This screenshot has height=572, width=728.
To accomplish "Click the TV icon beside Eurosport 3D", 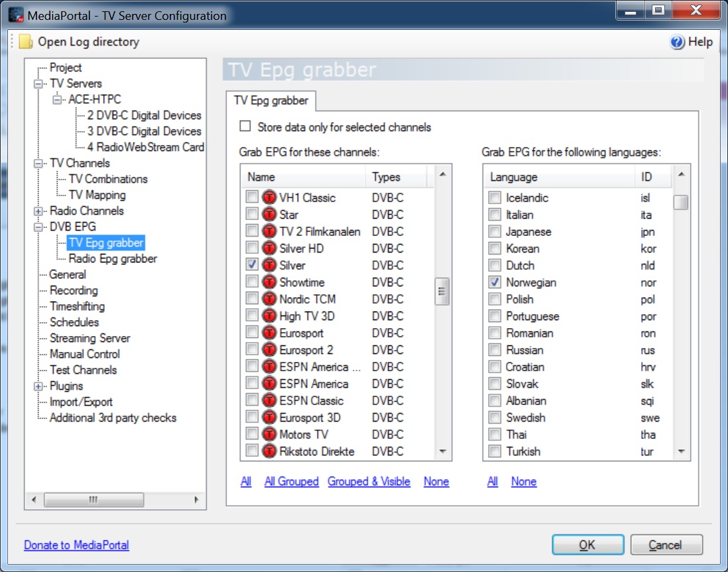I will click(269, 418).
